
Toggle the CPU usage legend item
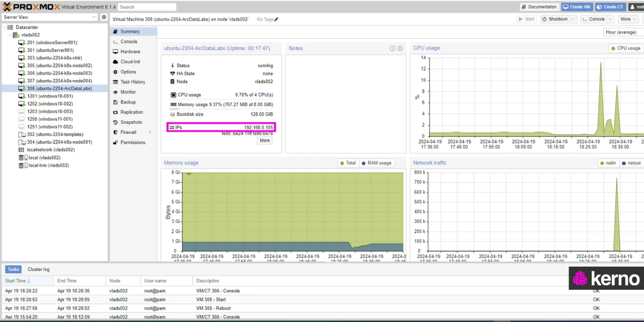point(625,48)
